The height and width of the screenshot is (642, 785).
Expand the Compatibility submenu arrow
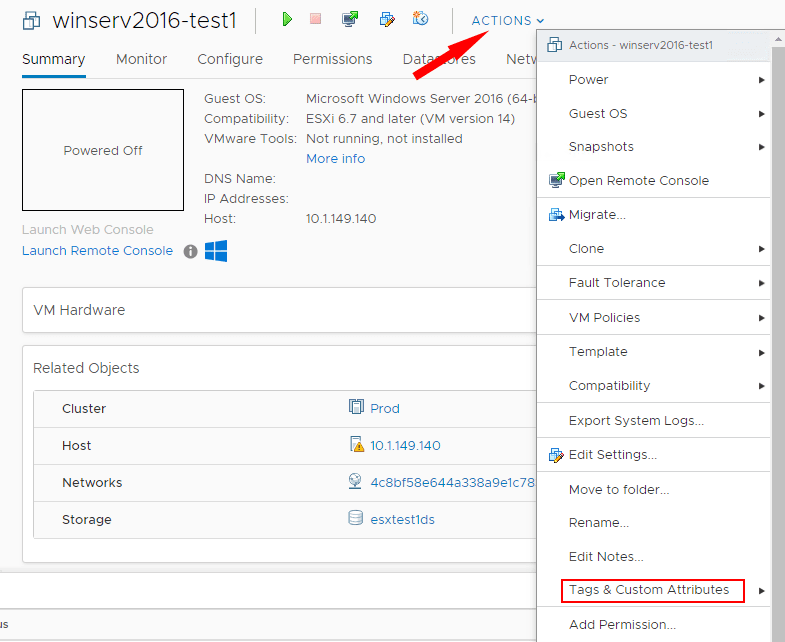(761, 386)
